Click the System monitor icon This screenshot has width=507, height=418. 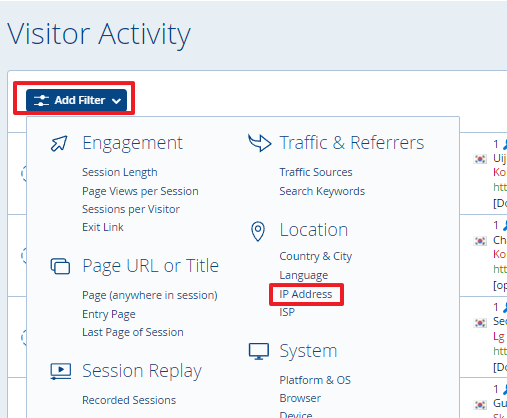coord(259,351)
